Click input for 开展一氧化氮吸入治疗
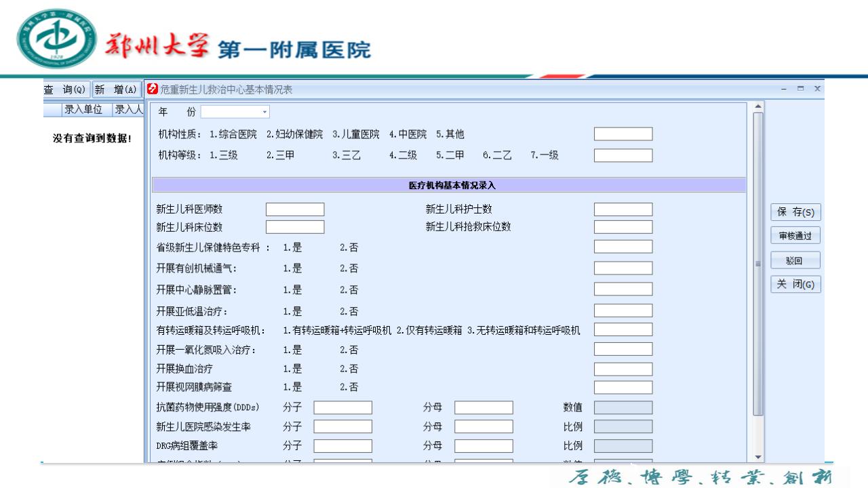 (623, 349)
